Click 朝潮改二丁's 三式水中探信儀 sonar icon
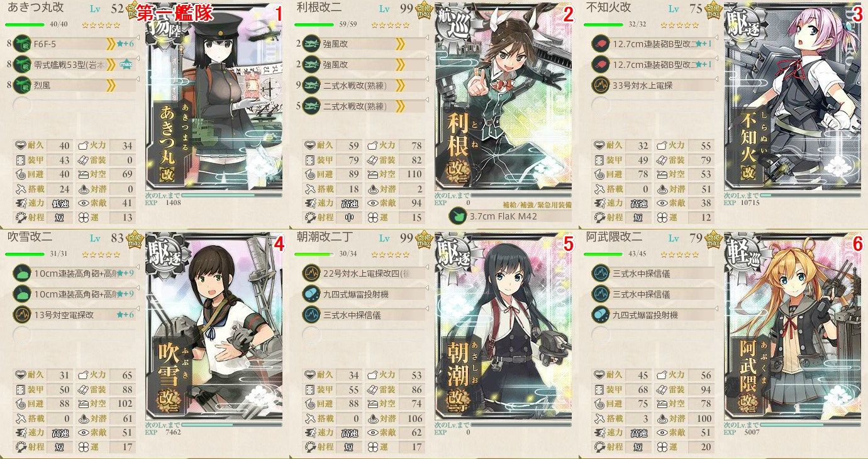The width and height of the screenshot is (868, 459). pos(310,314)
